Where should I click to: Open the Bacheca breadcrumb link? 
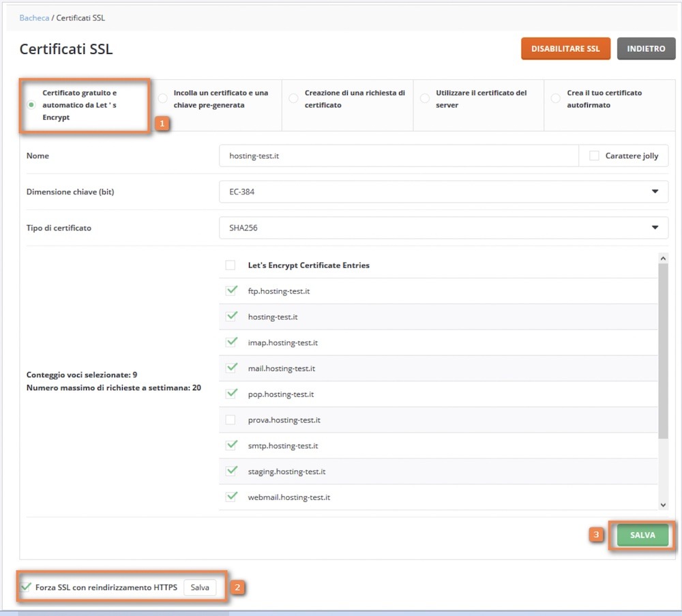click(x=34, y=18)
